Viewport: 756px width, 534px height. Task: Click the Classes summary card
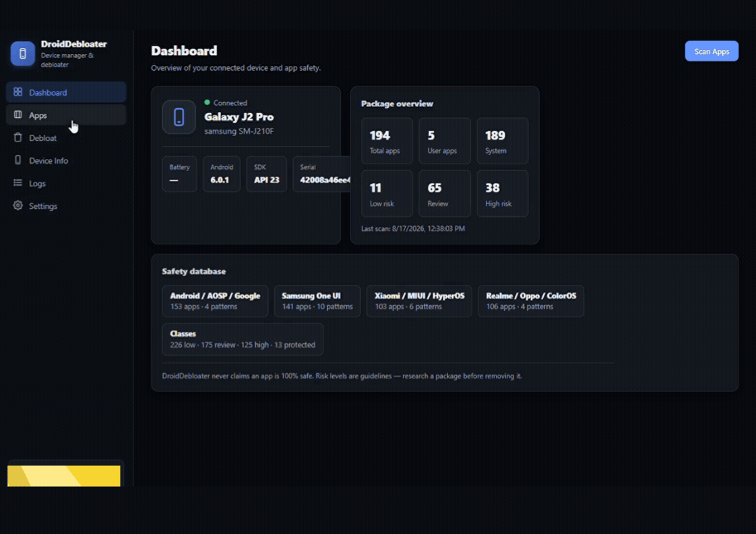coord(243,339)
